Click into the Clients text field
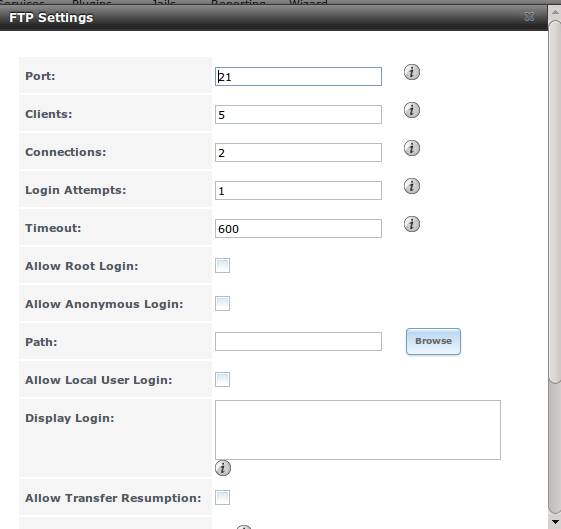Image resolution: width=561 pixels, height=529 pixels. tap(298, 114)
